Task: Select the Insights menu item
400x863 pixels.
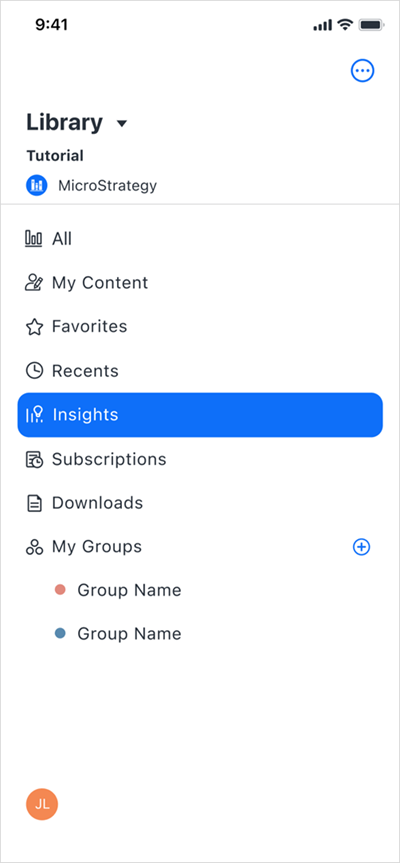Action: pos(200,415)
